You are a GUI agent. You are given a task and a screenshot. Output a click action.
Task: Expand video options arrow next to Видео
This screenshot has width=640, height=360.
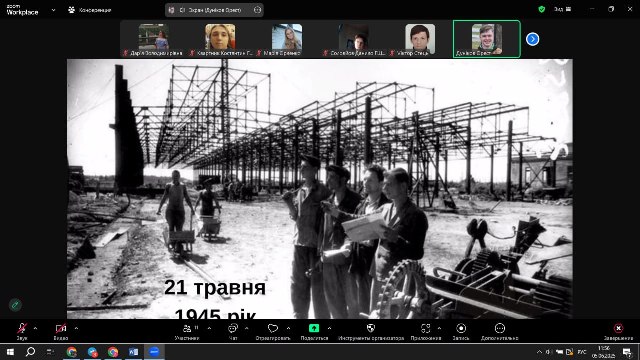coord(76,328)
